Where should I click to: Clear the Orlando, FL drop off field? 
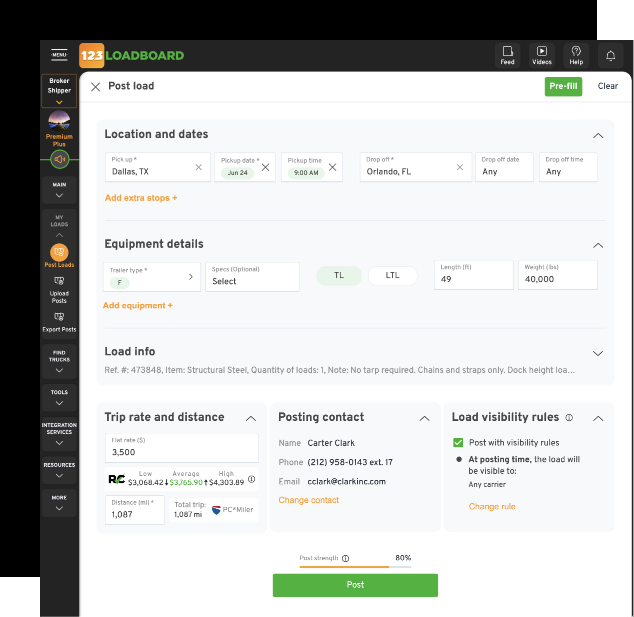[x=460, y=167]
